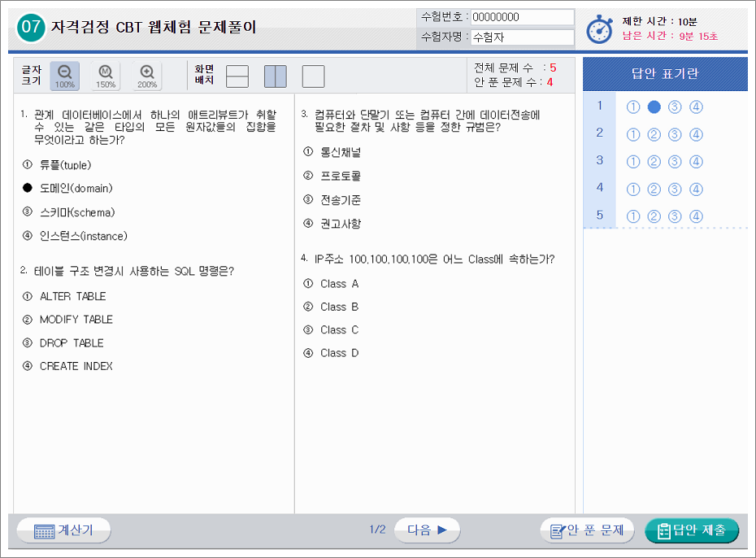The image size is (756, 558).
Task: Select answer ① for question 3 in answer sheet
Action: tap(633, 160)
